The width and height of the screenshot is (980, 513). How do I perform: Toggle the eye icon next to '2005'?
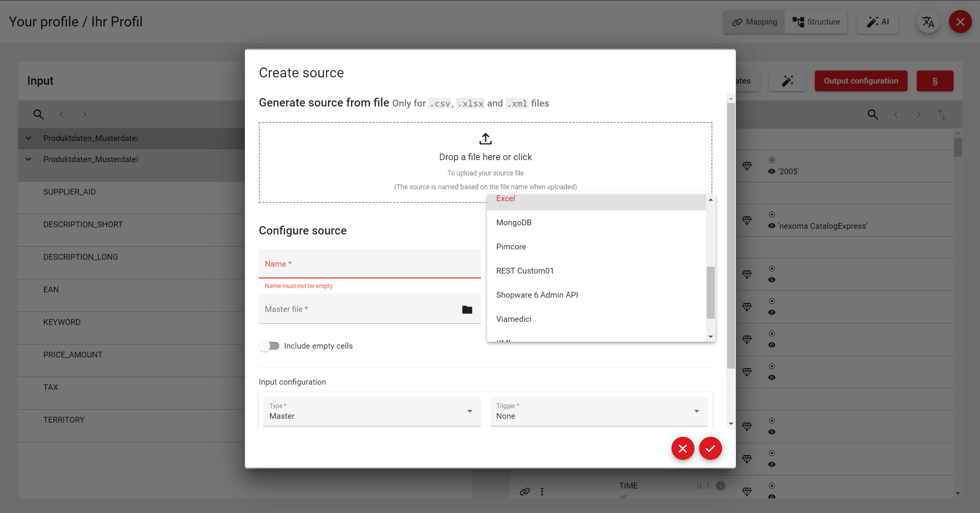[772, 172]
